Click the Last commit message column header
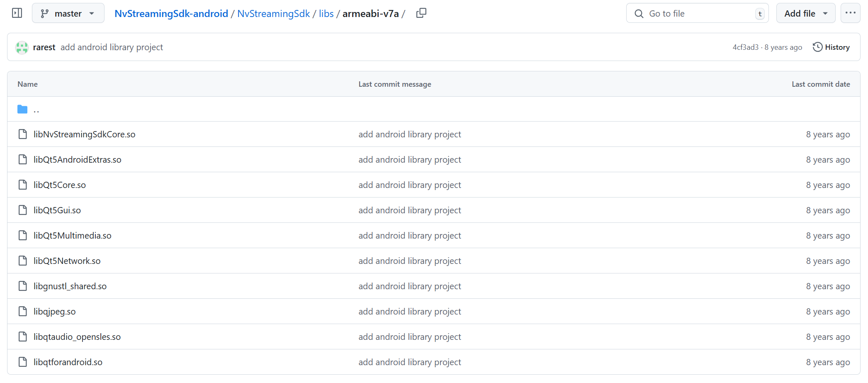Image resolution: width=868 pixels, height=383 pixels. coord(395,84)
